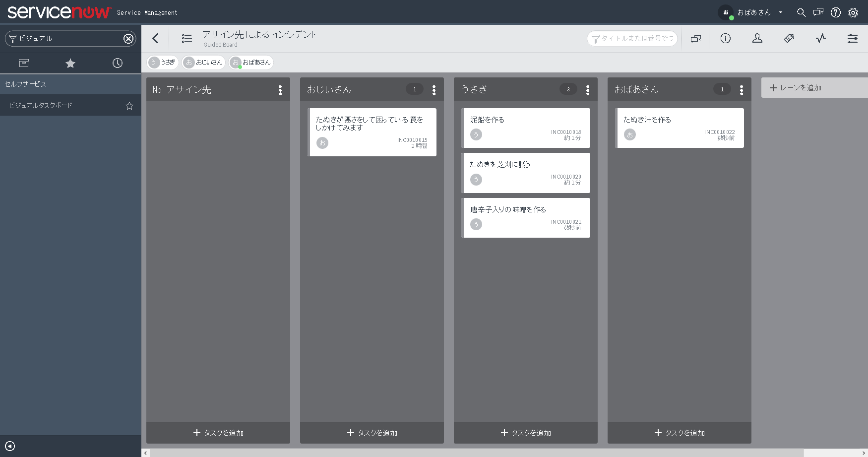This screenshot has height=457, width=868.
Task: Open the card 泥船を作る INC0010018
Action: [x=525, y=128]
